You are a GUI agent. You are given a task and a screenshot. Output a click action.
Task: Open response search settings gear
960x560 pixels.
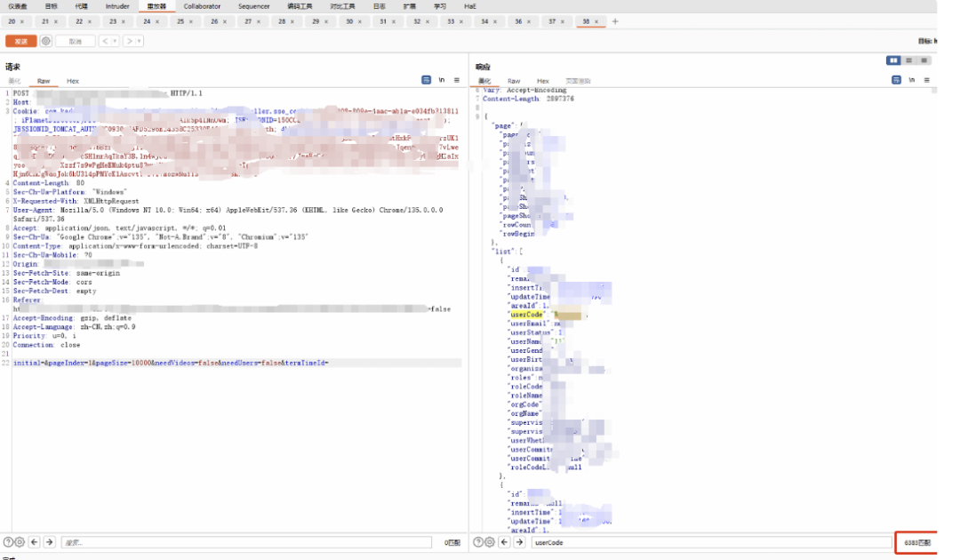490,542
